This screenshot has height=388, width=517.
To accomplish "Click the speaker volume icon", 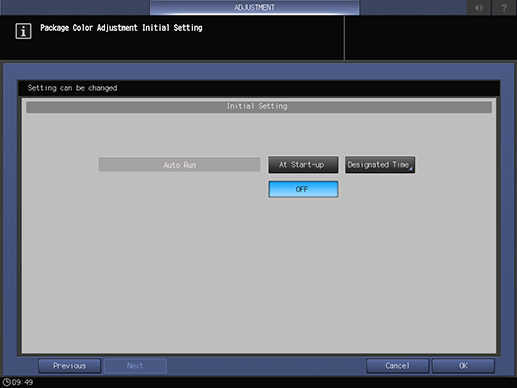I will 479,7.
